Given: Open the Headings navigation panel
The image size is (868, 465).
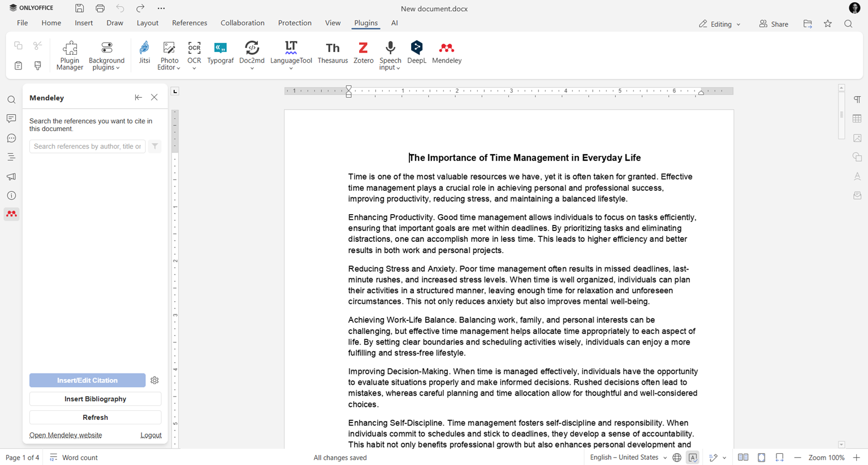Looking at the screenshot, I should (11, 157).
